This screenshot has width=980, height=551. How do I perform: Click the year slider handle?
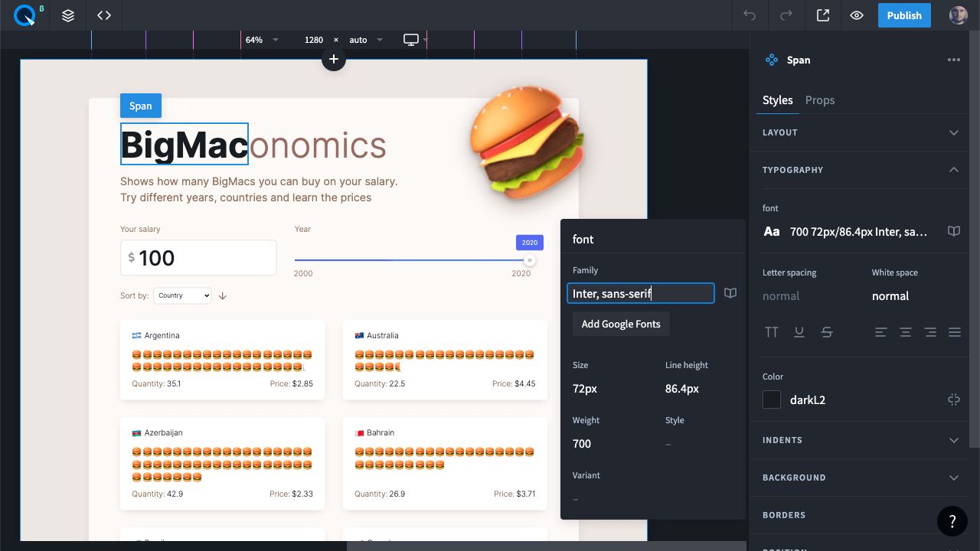click(529, 260)
